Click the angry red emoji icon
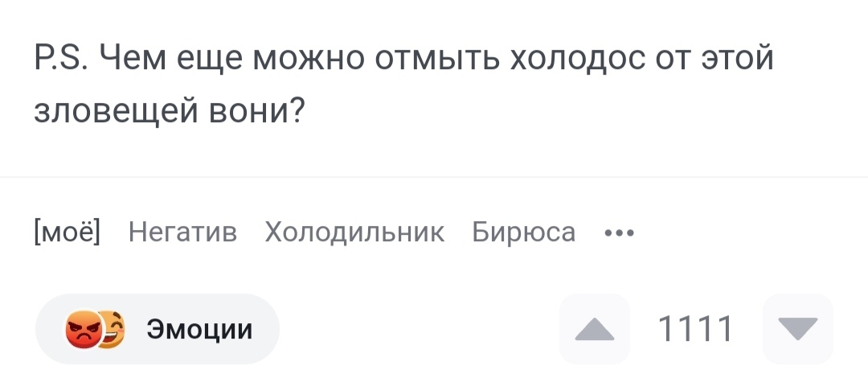868x382 pixels. coord(84,330)
